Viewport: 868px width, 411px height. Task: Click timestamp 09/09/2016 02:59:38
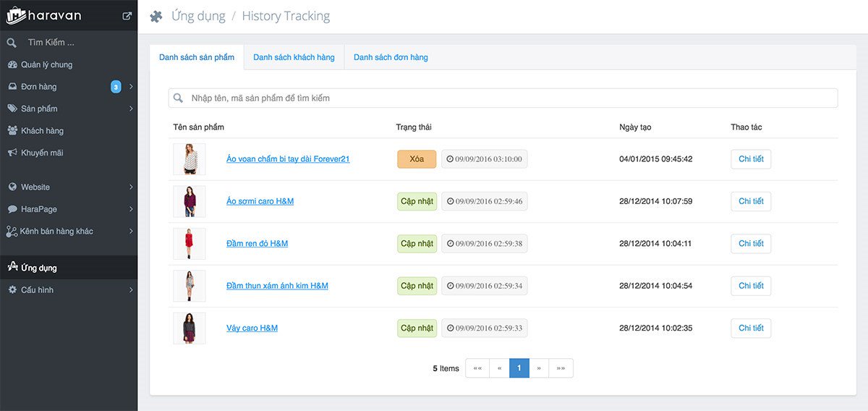tap(485, 243)
